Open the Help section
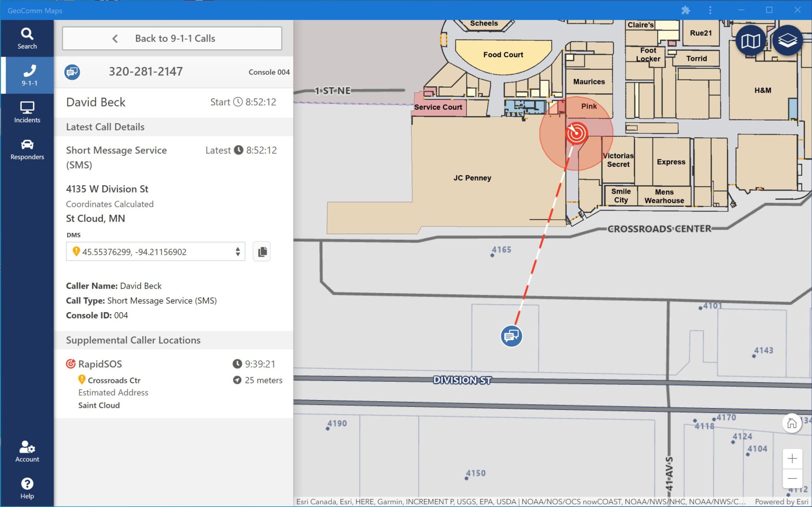The width and height of the screenshot is (812, 507). tap(27, 488)
